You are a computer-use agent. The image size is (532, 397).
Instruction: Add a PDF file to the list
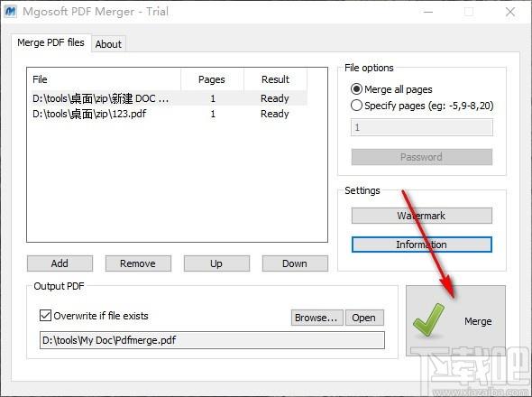point(60,263)
